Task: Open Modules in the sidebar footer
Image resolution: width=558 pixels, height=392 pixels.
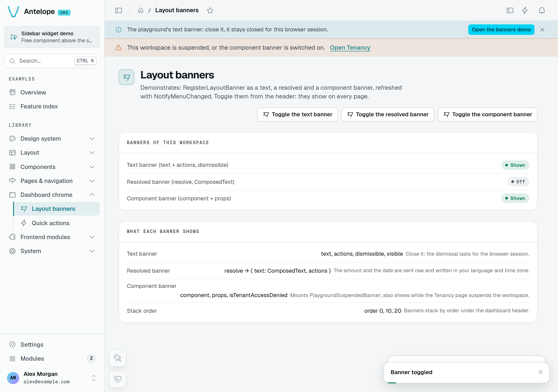Action: pos(52,358)
